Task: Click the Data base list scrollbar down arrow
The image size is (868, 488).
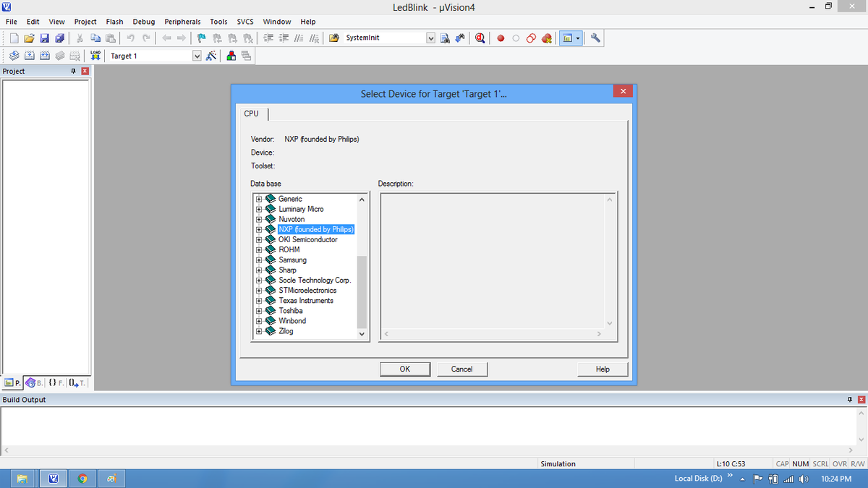Action: pyautogui.click(x=362, y=335)
